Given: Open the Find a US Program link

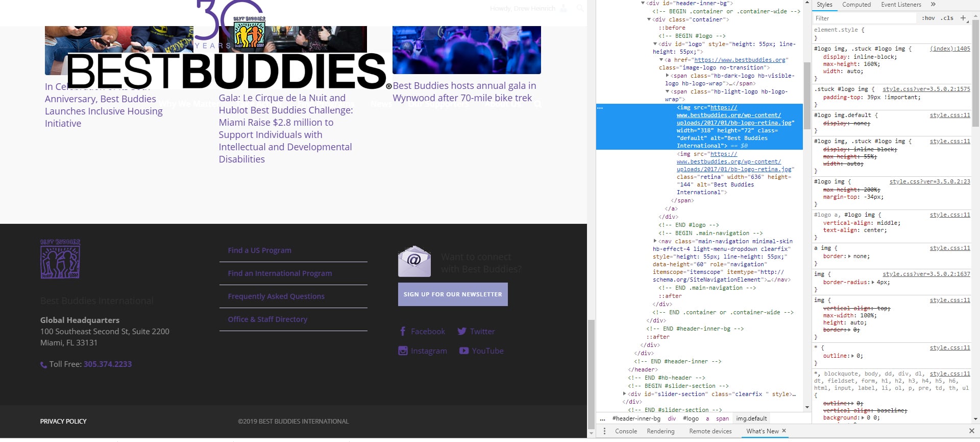Looking at the screenshot, I should (x=259, y=250).
